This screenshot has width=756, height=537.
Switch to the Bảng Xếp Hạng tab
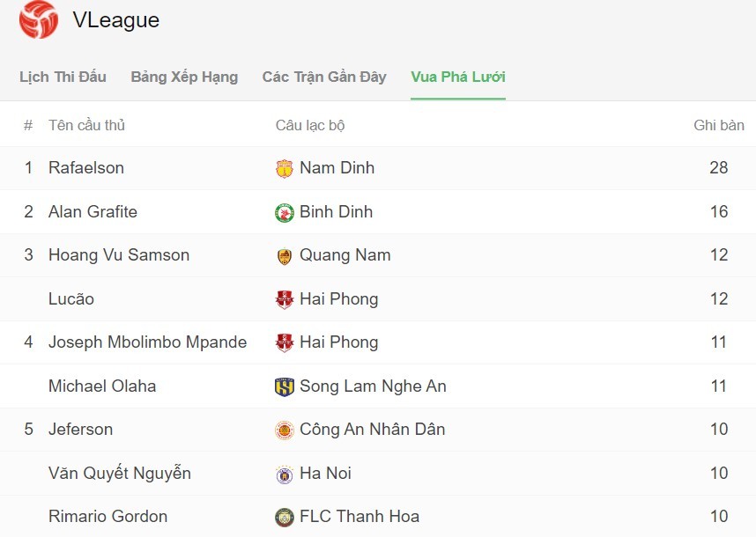(184, 77)
